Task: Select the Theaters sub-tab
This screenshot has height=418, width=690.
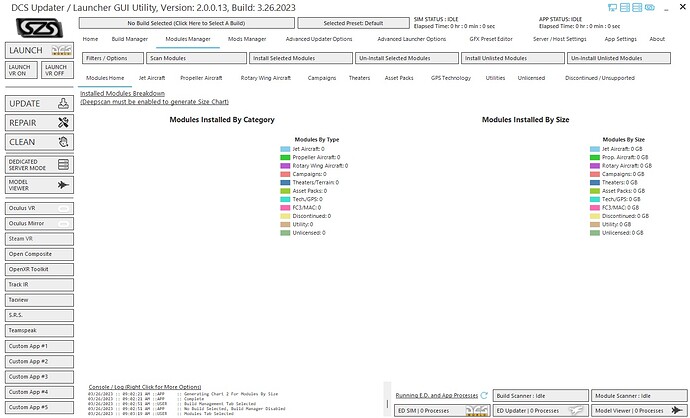Action: pyautogui.click(x=359, y=78)
